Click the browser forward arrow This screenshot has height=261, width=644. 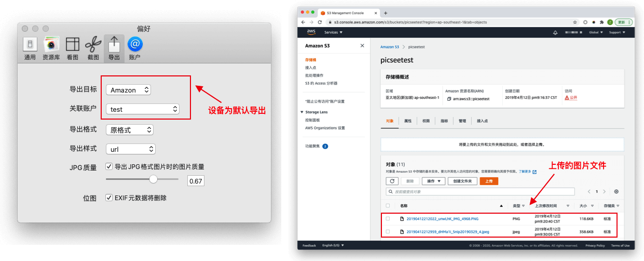(311, 22)
